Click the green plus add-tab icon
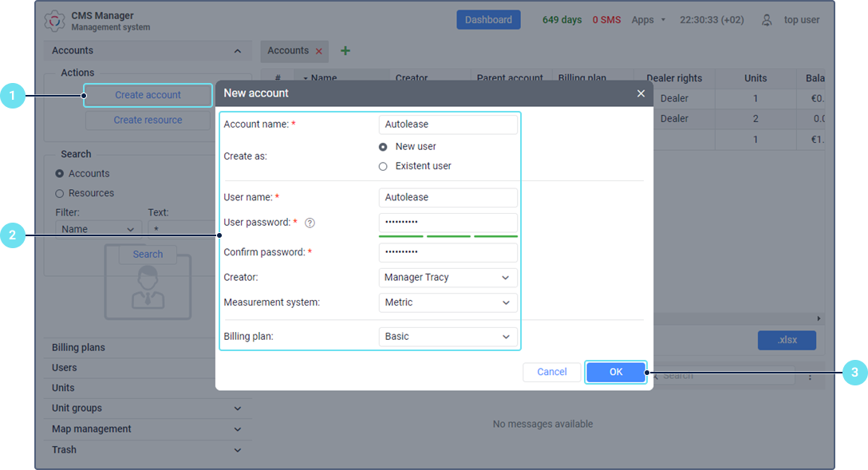 345,51
